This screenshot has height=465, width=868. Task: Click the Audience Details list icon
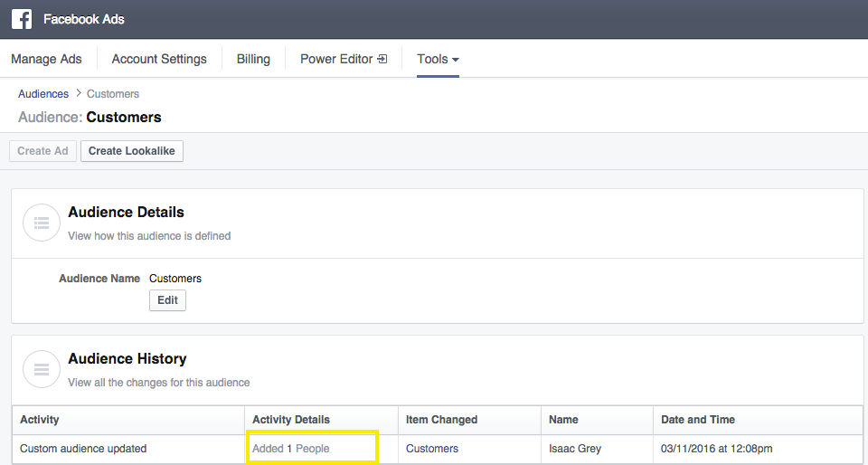point(42,223)
